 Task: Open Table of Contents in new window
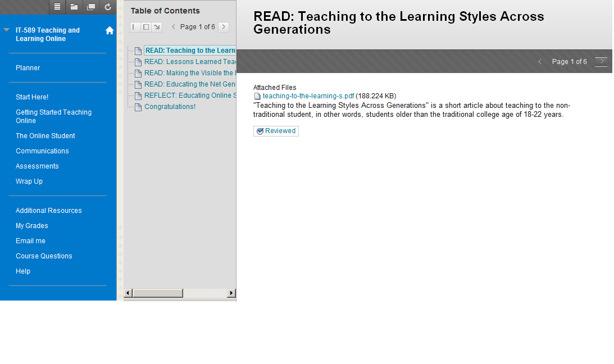156,26
